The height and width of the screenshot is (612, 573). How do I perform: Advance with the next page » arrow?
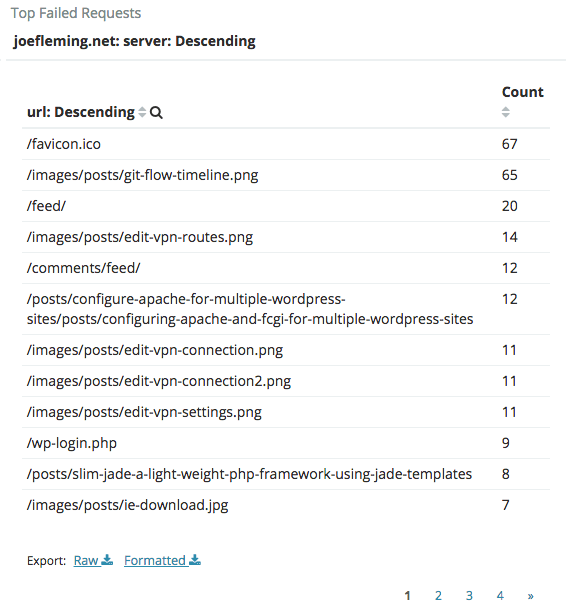coord(530,596)
